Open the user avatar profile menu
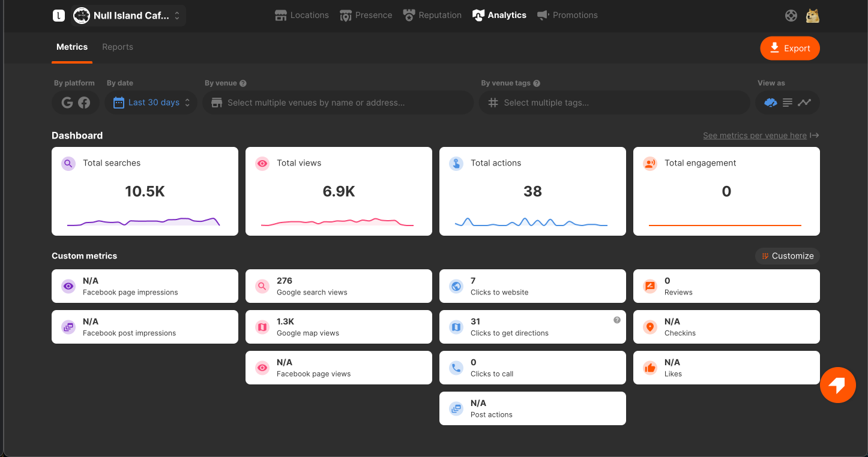 pyautogui.click(x=813, y=16)
